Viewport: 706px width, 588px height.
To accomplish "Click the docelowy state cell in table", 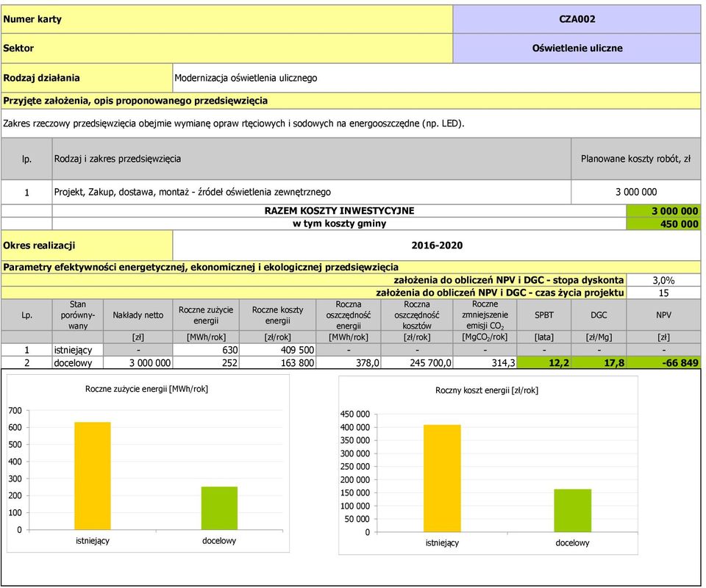I will pyautogui.click(x=78, y=363).
